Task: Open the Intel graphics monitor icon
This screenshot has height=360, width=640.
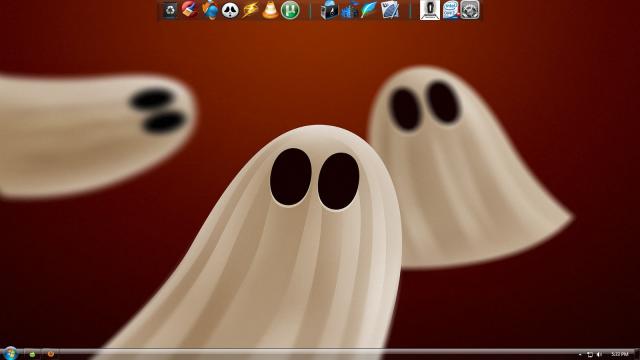Action: [x=450, y=10]
